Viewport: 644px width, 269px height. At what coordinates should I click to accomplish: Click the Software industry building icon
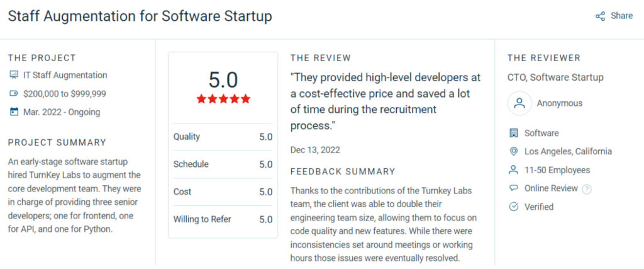513,133
